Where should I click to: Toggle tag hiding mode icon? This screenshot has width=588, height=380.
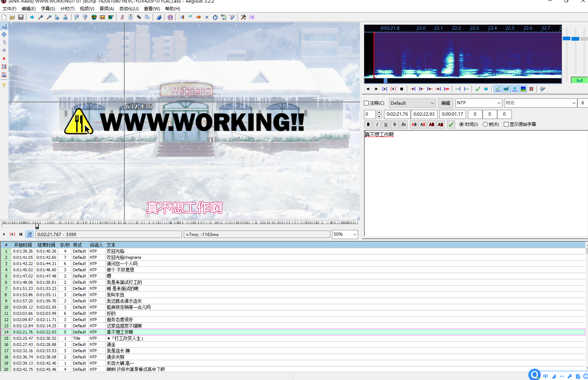point(252,17)
